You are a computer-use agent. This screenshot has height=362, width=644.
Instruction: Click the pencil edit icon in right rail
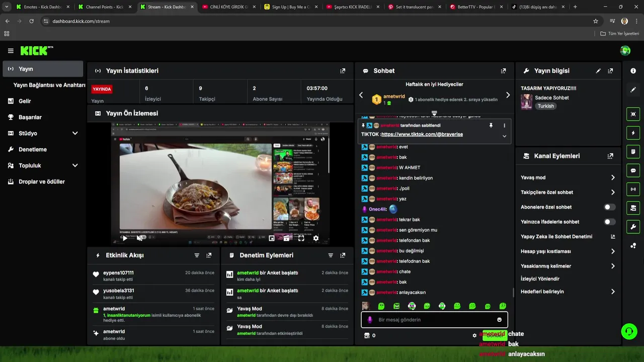(x=633, y=89)
